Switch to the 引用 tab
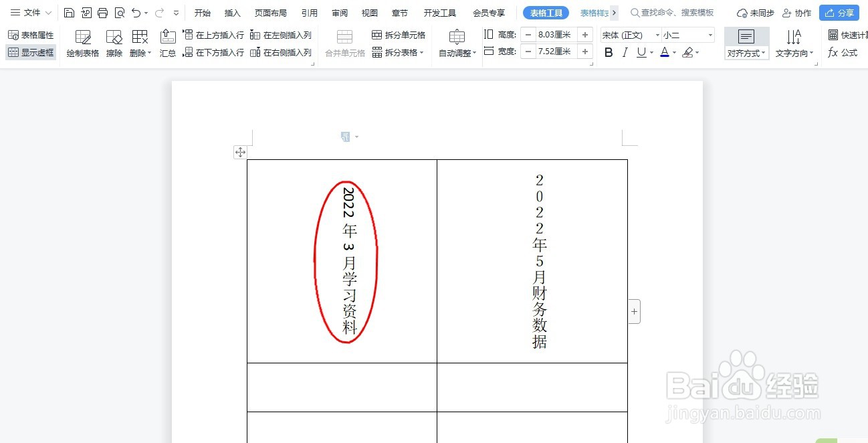 pos(310,13)
